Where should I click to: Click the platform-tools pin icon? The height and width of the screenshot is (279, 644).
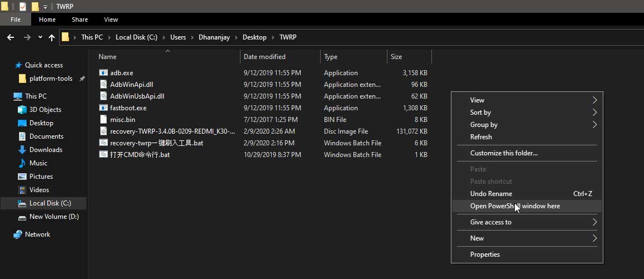pos(82,79)
